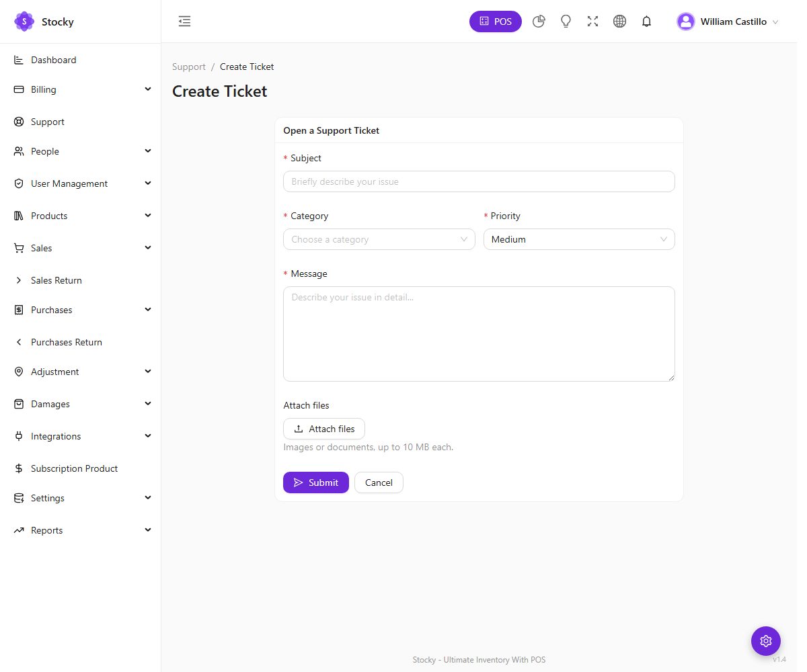The width and height of the screenshot is (807, 672).
Task: Click the Integrations plug icon in sidebar
Action: pos(19,436)
